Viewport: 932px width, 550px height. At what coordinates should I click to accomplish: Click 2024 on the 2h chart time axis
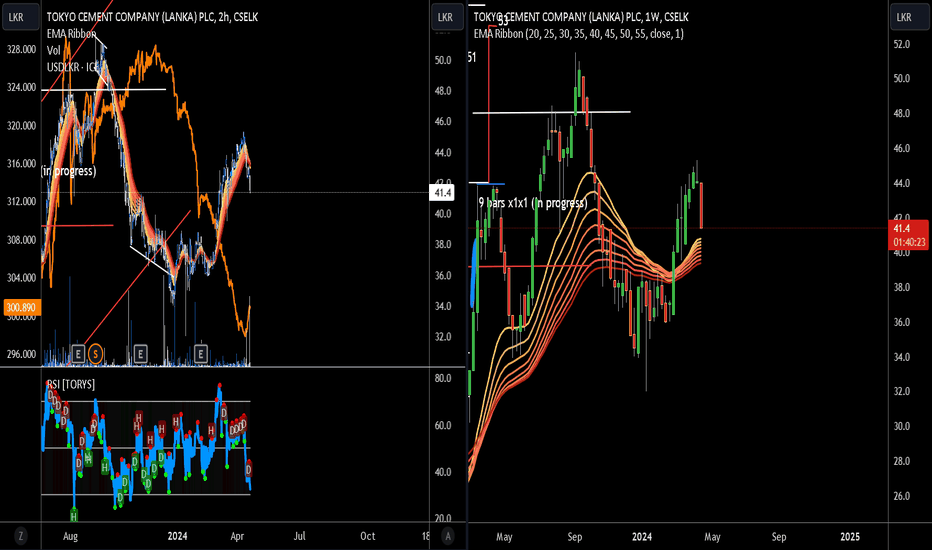pyautogui.click(x=177, y=536)
